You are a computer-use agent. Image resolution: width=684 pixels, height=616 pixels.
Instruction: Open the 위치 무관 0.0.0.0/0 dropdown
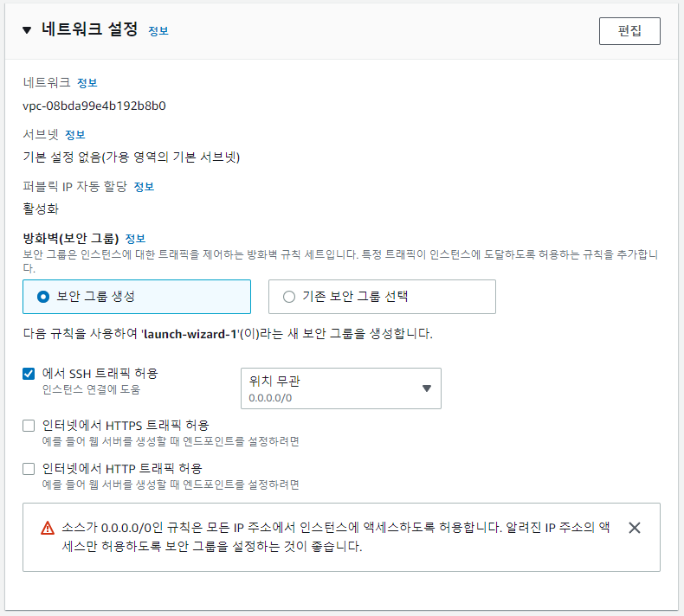pyautogui.click(x=340, y=388)
